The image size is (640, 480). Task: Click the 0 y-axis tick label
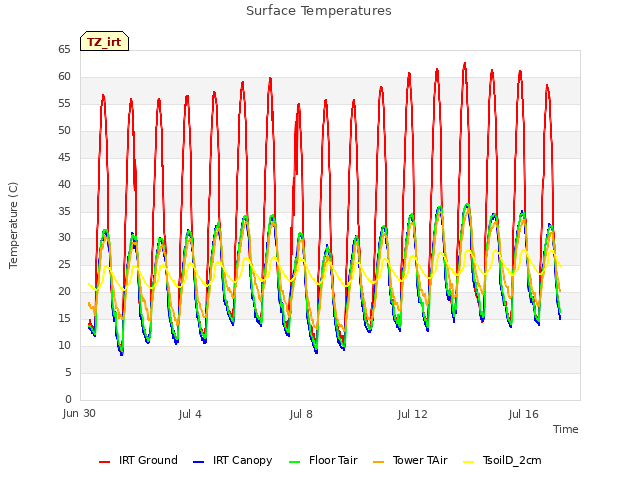(x=68, y=399)
